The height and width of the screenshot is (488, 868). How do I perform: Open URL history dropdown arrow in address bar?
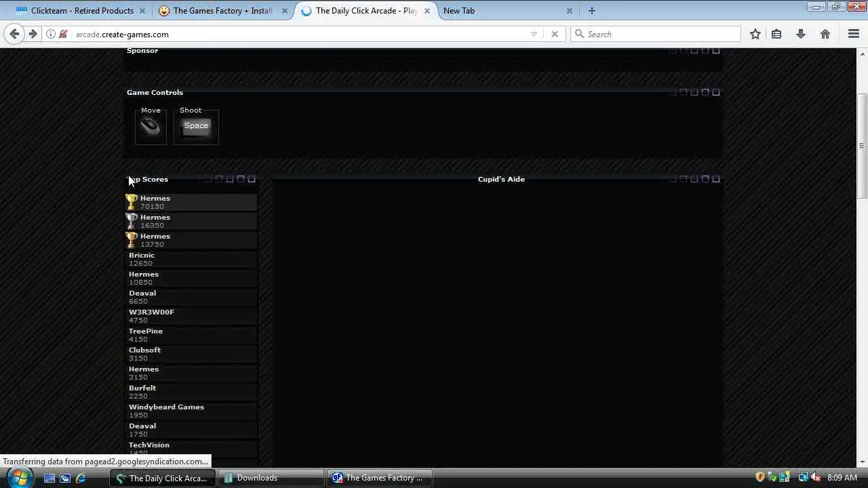tap(534, 34)
